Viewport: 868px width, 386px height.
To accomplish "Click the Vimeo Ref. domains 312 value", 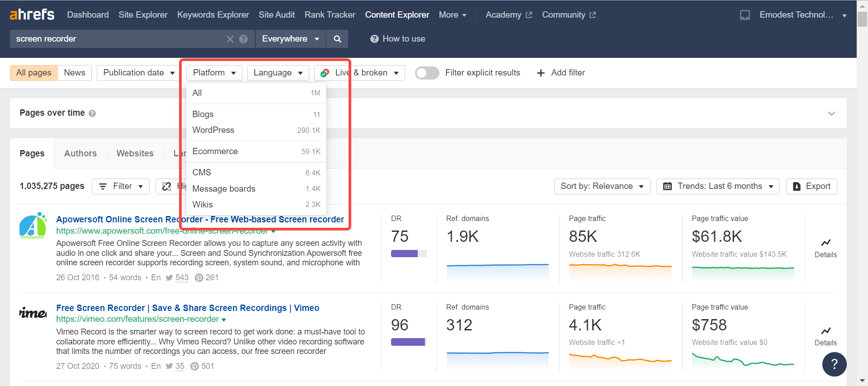I will click(459, 325).
